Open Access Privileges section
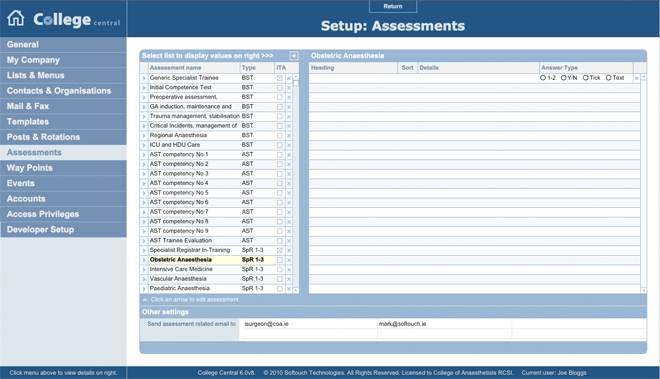This screenshot has height=379, width=660. click(63, 214)
